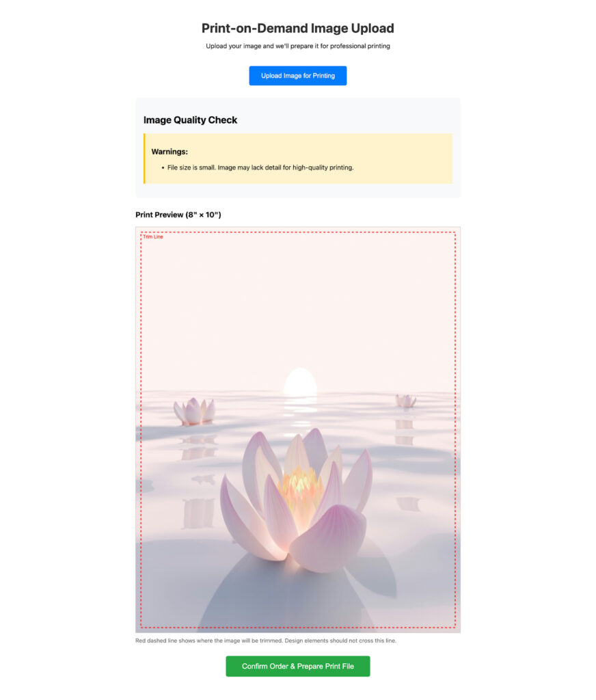Click the Warnings label in yellow box
596x700 pixels.
click(x=170, y=152)
